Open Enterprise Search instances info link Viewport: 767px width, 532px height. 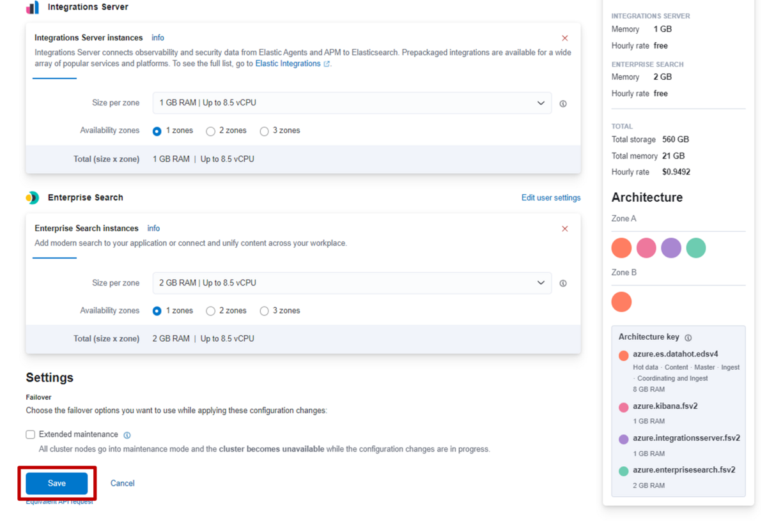(153, 228)
